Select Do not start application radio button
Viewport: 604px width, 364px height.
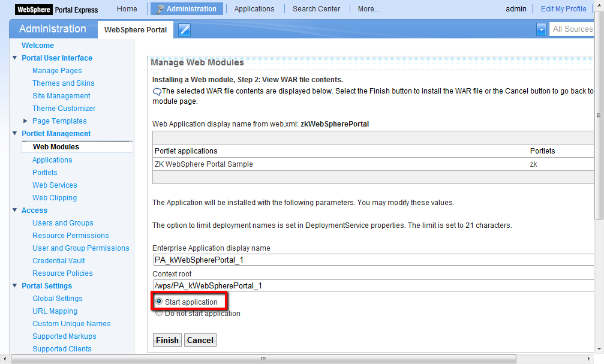[159, 313]
